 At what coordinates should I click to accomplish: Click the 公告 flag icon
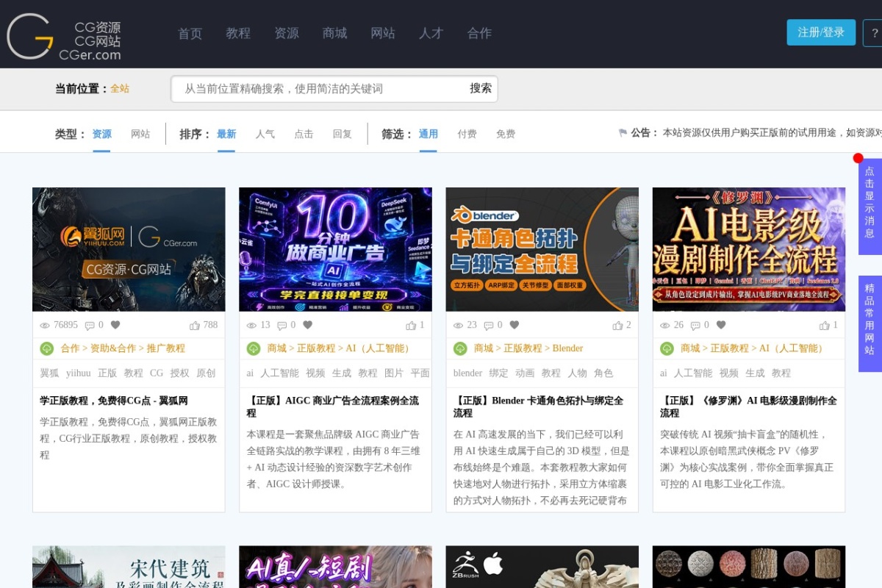pos(623,133)
